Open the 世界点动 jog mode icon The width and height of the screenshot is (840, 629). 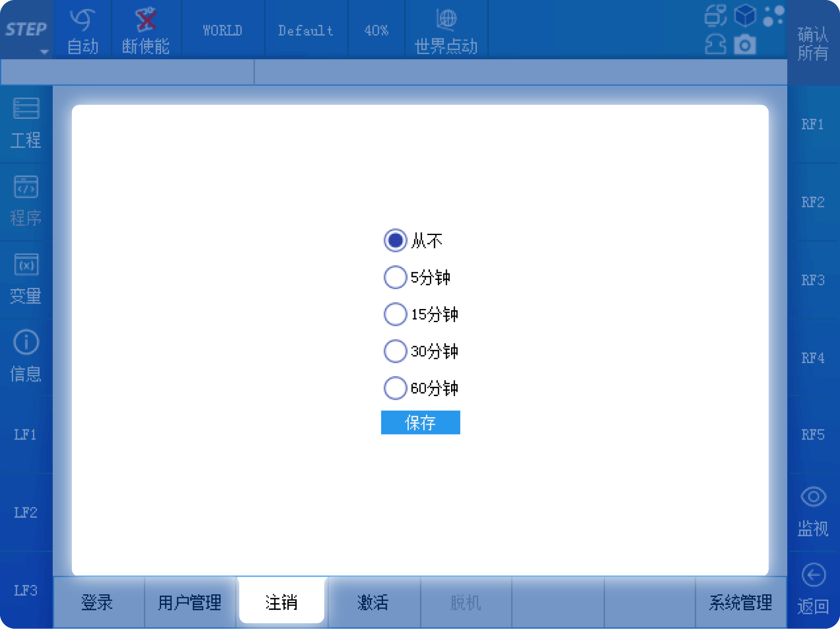coord(446,30)
